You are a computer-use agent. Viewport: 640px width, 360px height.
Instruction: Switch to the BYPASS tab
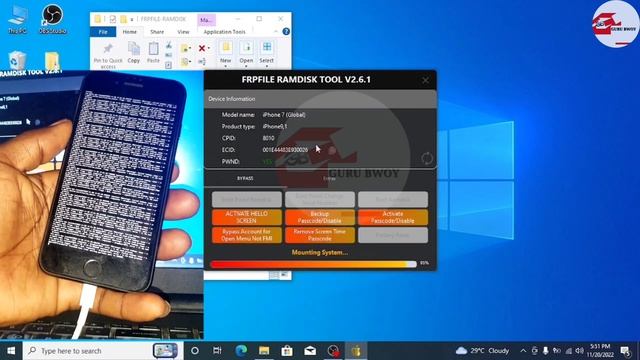[x=245, y=178]
